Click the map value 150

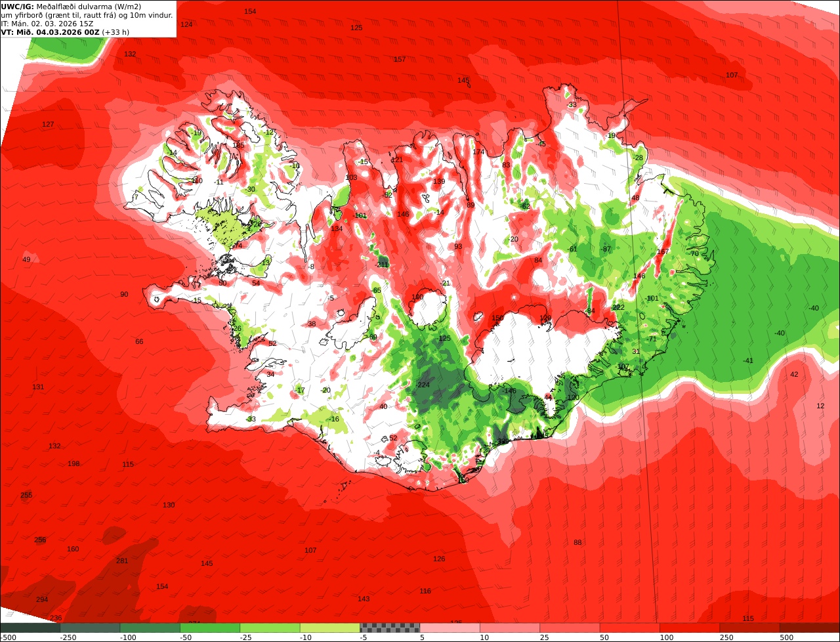(x=498, y=318)
